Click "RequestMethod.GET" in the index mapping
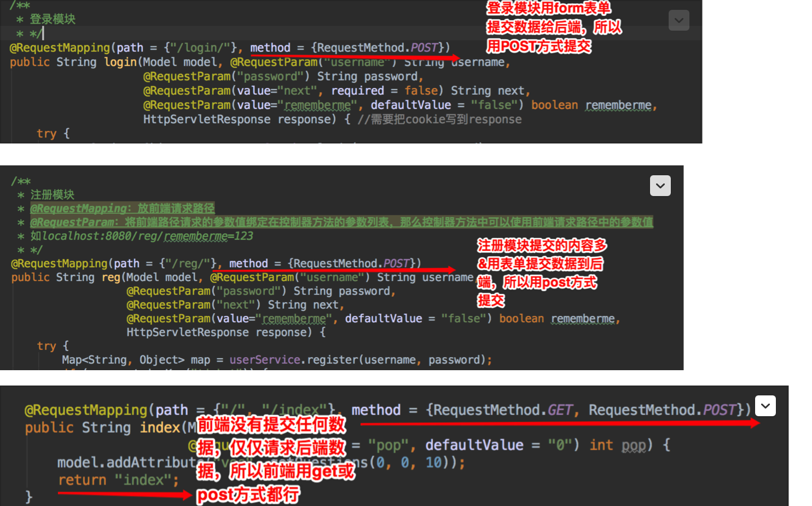Screen dimensions: 812x506 [503, 410]
